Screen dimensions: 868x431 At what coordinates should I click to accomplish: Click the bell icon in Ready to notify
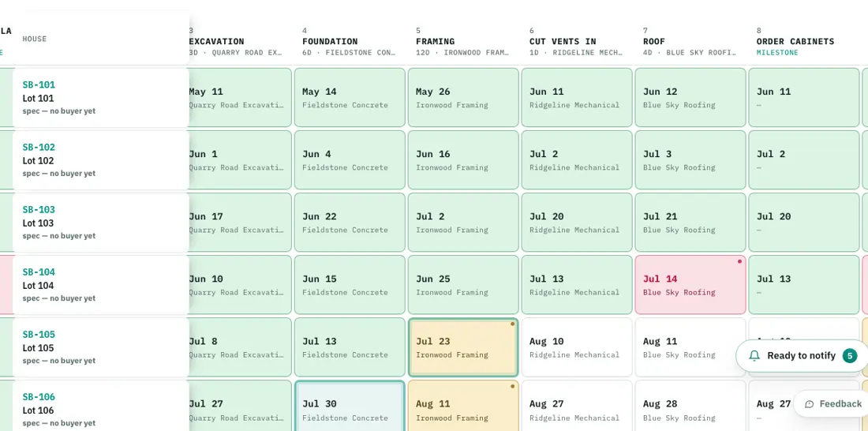click(x=754, y=356)
